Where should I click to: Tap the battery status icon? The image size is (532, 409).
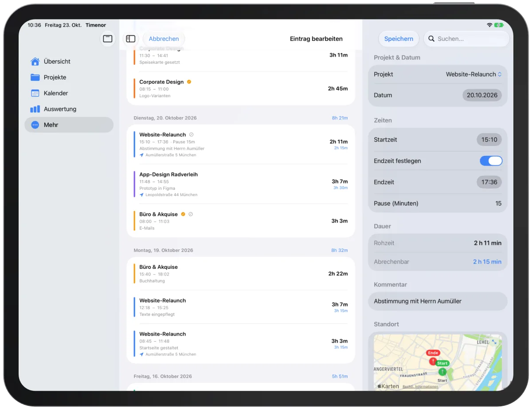[500, 25]
